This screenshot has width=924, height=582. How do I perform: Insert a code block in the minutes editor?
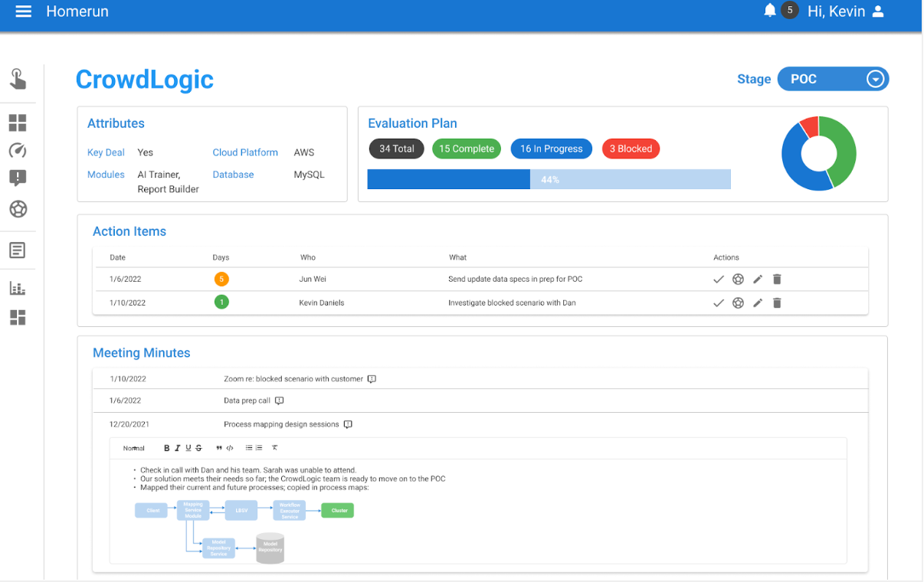point(230,448)
